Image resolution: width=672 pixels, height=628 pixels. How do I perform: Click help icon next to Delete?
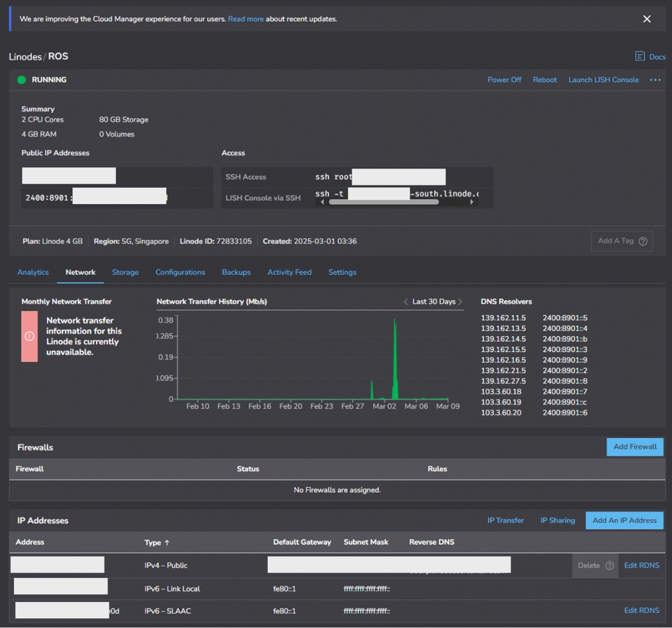609,565
